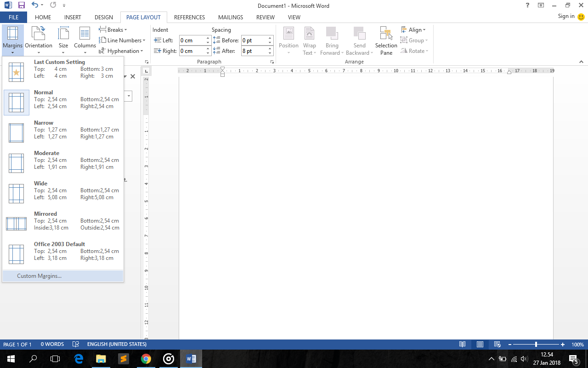
Task: Click the 100% zoom level
Action: point(578,345)
